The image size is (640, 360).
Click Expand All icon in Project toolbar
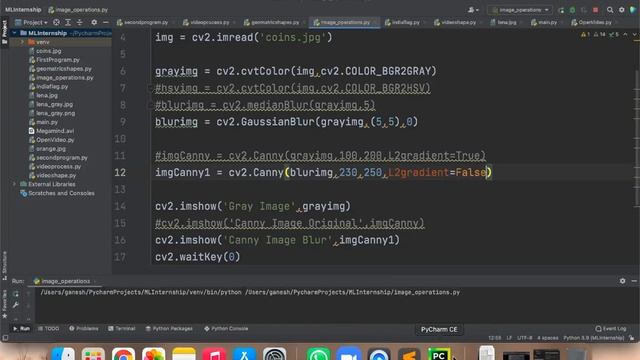tap(68, 22)
